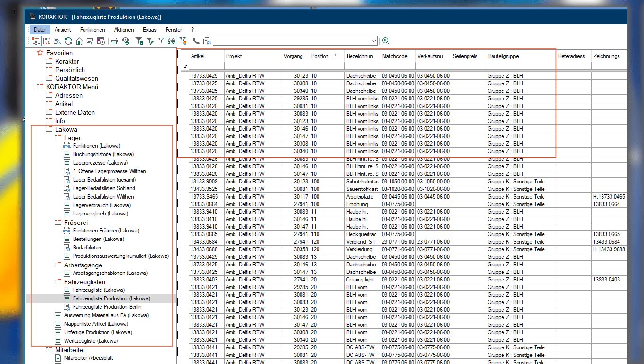Expand the Mitarbeiter folder node
Image resolution: width=644 pixels, height=364 pixels.
50,350
